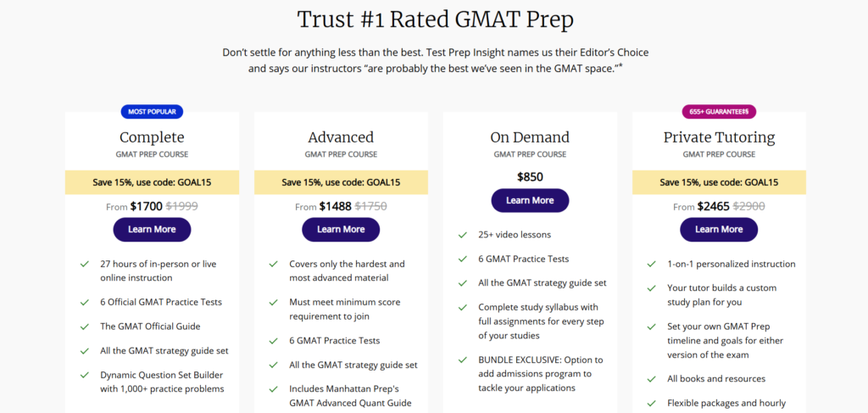Click the Private Tutoring GOAL15 banner
The image size is (868, 413).
tap(719, 182)
